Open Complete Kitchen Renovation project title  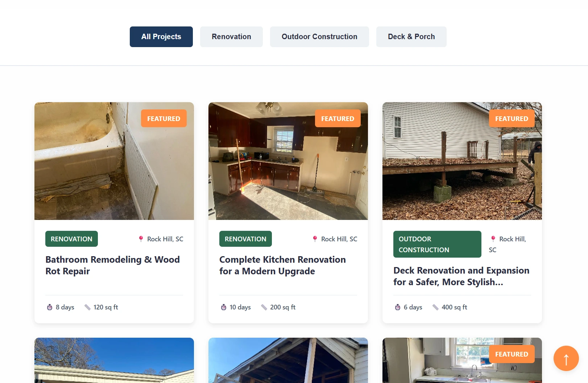[x=283, y=266]
